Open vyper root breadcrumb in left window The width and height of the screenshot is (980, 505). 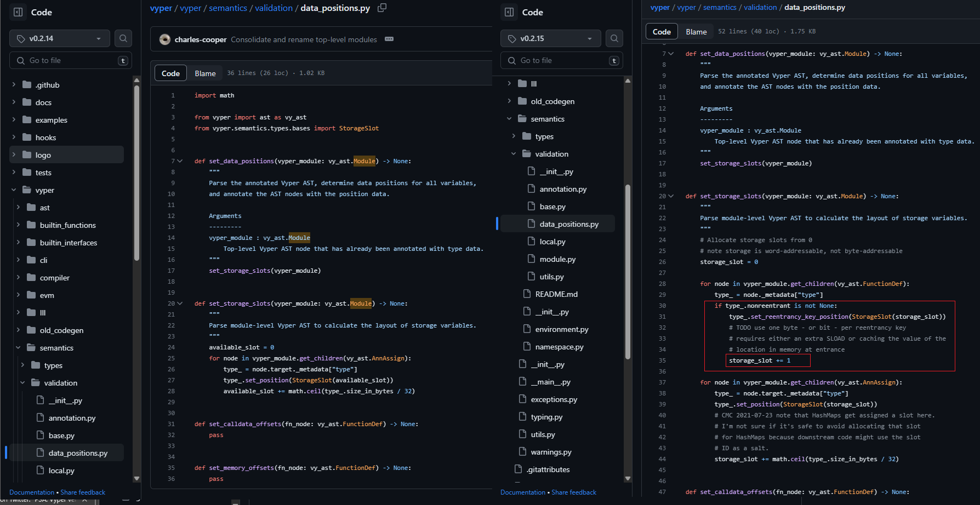coord(161,8)
